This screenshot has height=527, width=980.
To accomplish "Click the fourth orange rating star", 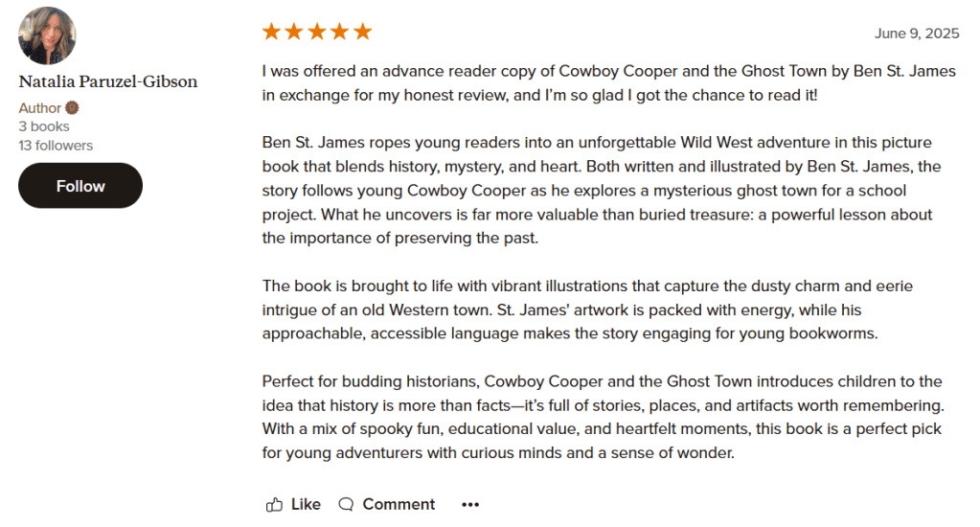I will coord(340,32).
